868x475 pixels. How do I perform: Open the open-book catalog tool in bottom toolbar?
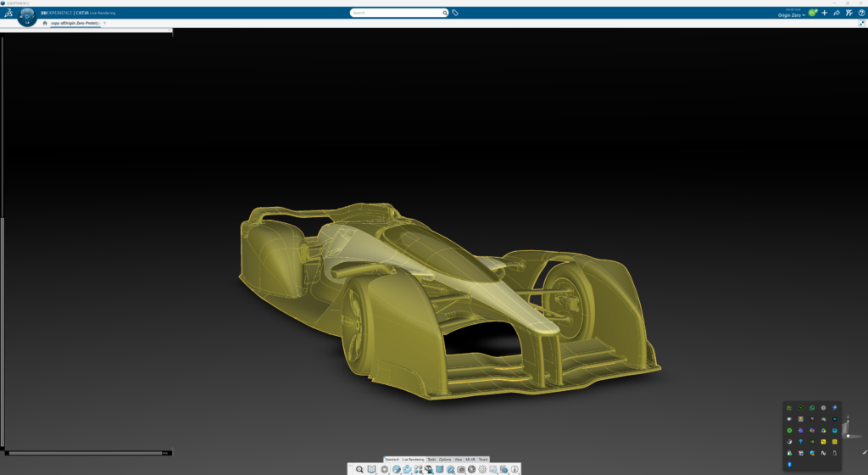[371, 469]
